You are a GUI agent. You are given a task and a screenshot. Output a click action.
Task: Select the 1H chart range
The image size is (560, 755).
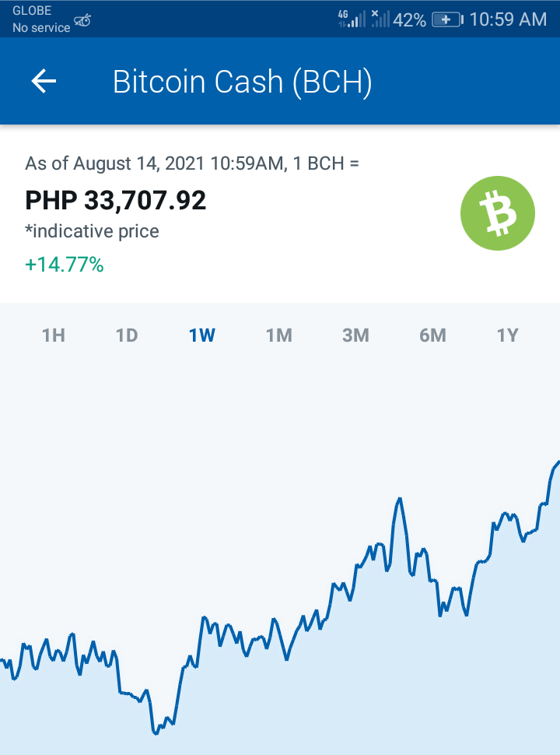click(x=54, y=335)
